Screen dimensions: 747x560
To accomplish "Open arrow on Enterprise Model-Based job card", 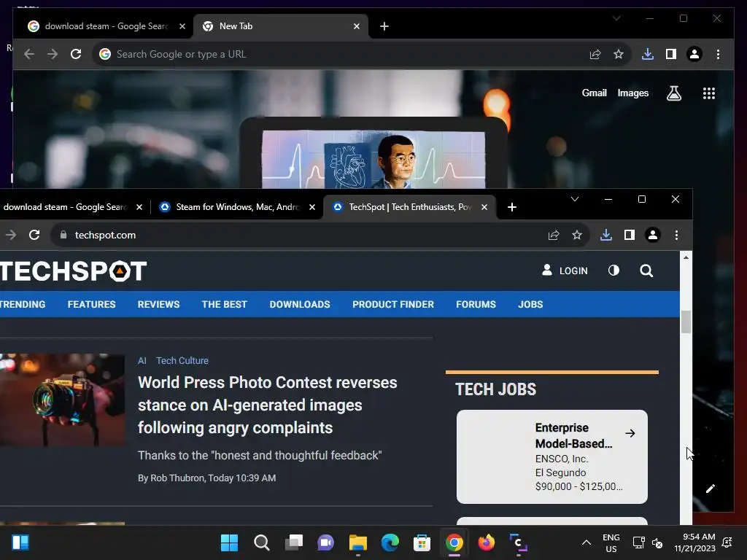I will click(630, 433).
